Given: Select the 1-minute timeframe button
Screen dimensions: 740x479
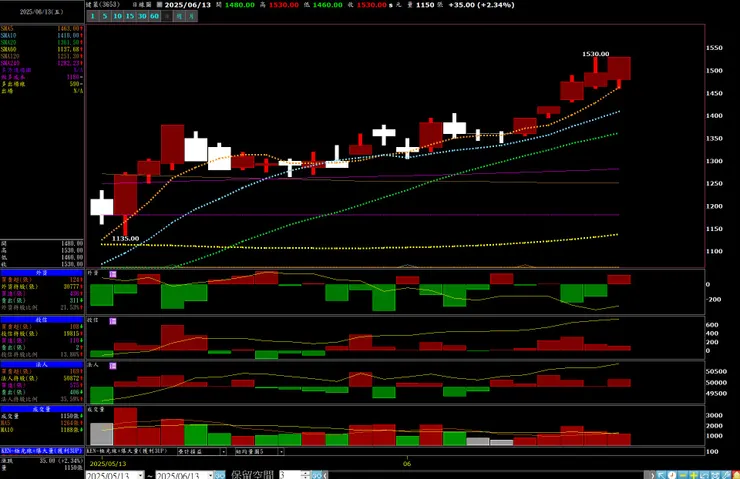Looking at the screenshot, I should [93, 16].
